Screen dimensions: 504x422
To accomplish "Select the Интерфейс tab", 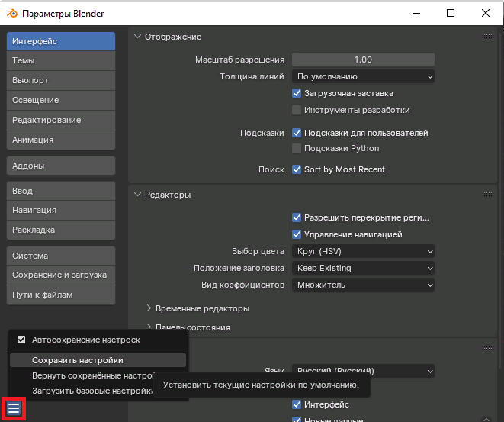I will pos(61,41).
